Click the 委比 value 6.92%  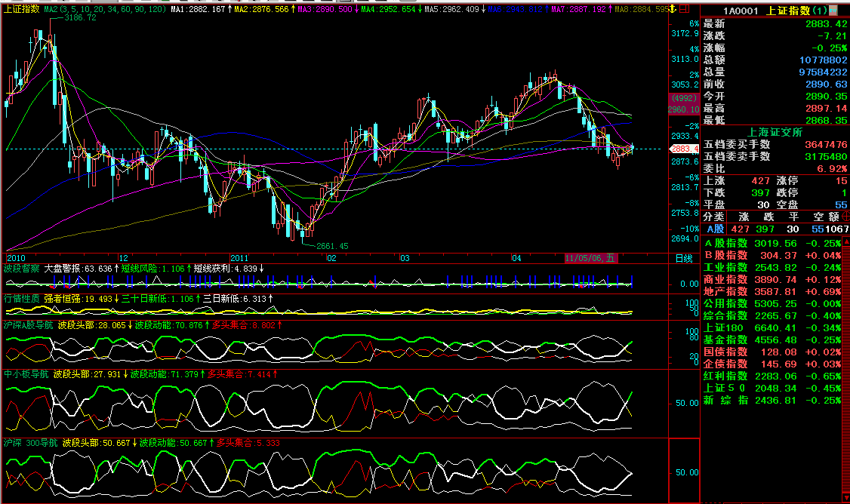[x=832, y=169]
